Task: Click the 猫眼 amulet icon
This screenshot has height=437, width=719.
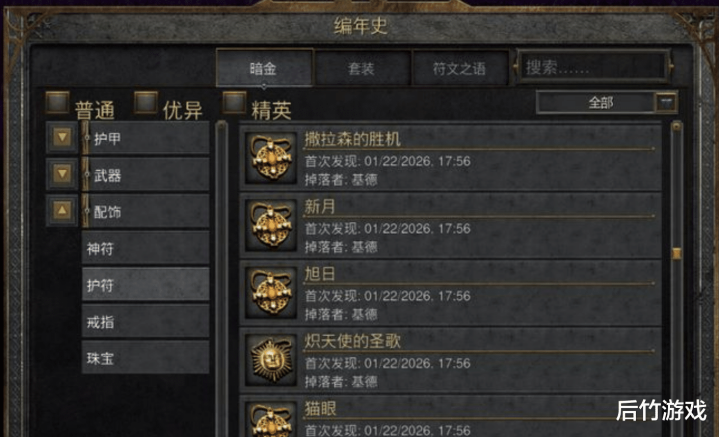Action: pyautogui.click(x=271, y=420)
